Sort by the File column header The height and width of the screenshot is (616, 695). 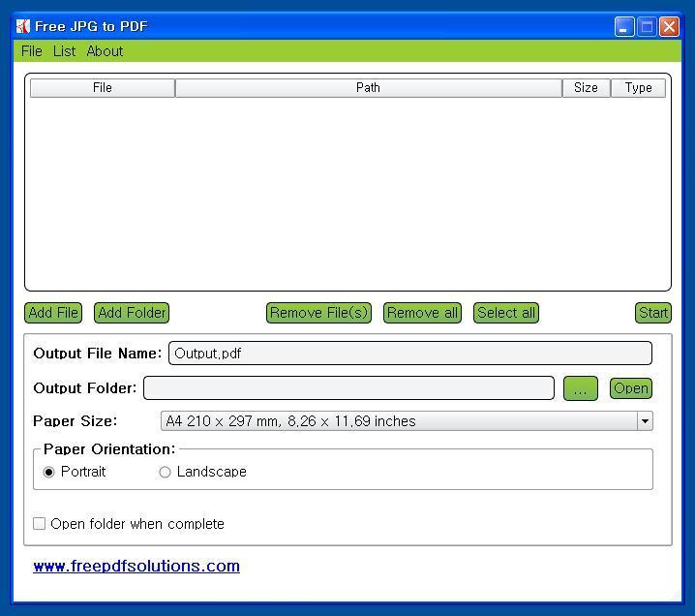click(x=103, y=88)
